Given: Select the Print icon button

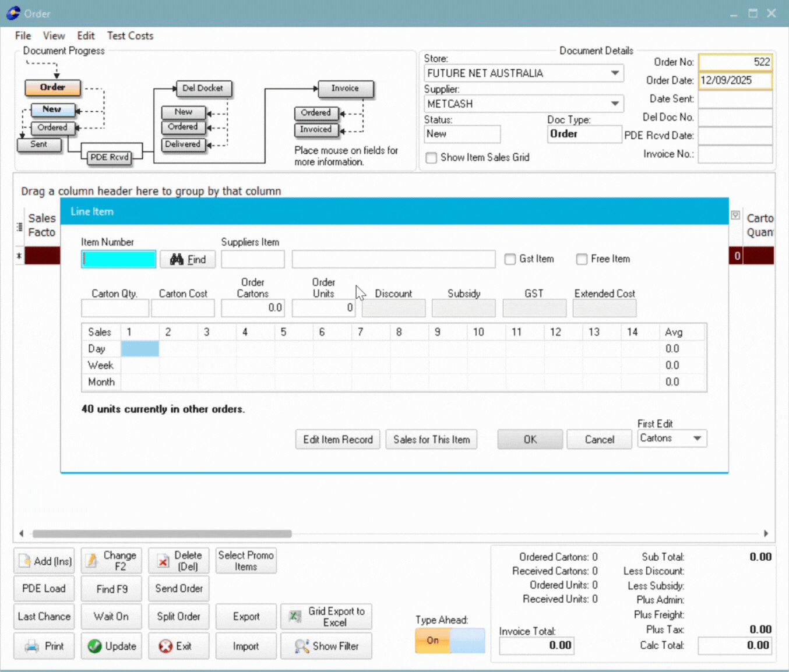Looking at the screenshot, I should (x=30, y=646).
